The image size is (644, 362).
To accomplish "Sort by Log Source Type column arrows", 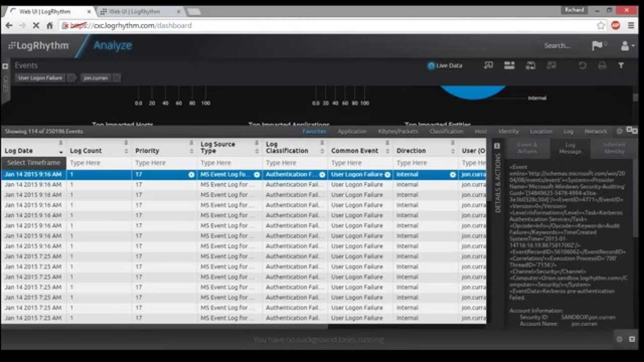I will tap(257, 151).
